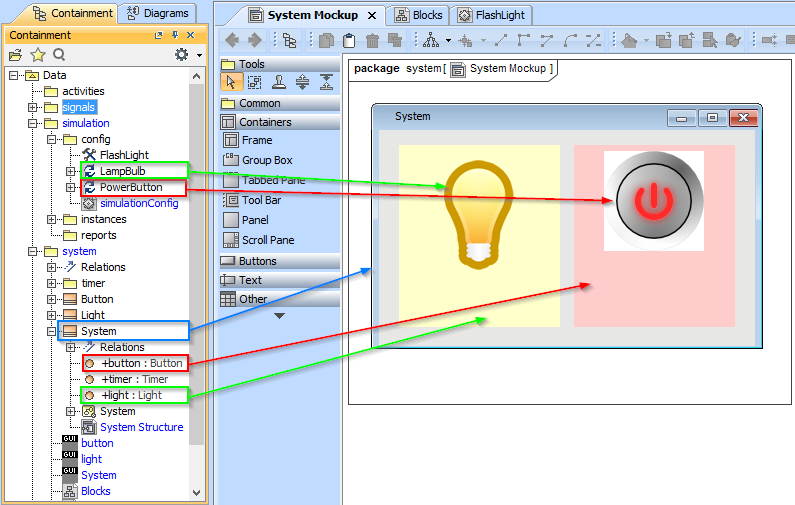Click the tree layout icon in the diagram toolbar
This screenshot has height=505, width=795.
[x=431, y=40]
